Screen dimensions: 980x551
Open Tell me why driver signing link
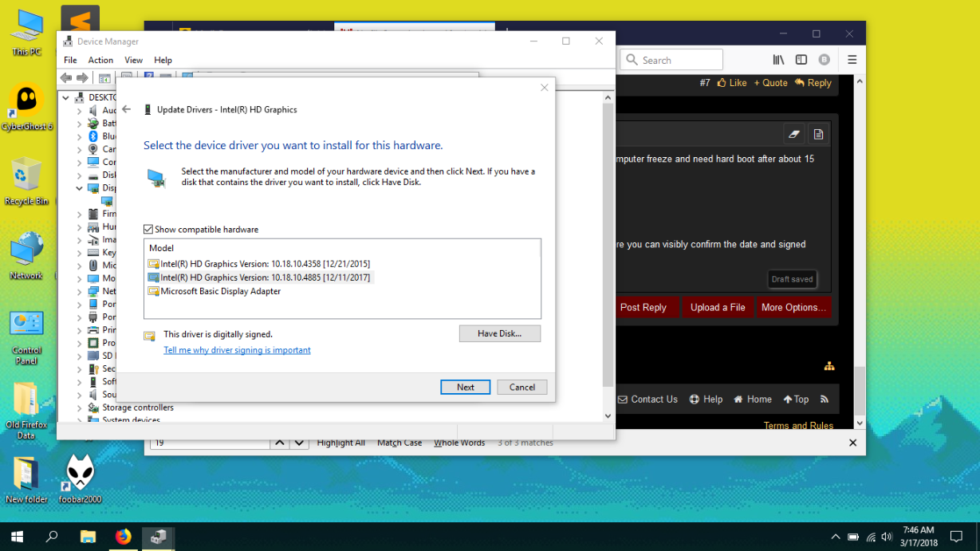pyautogui.click(x=237, y=350)
